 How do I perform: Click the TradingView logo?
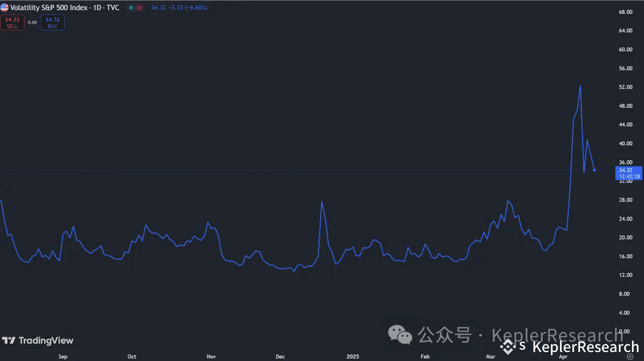[x=38, y=341]
